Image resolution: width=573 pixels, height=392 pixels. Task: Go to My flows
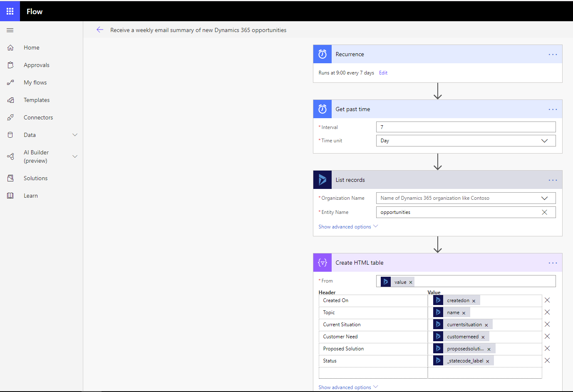coord(35,82)
